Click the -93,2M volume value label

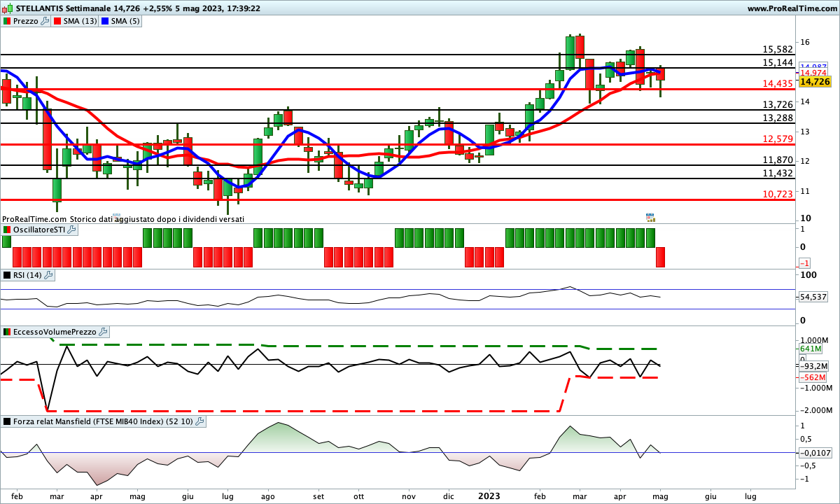(814, 366)
